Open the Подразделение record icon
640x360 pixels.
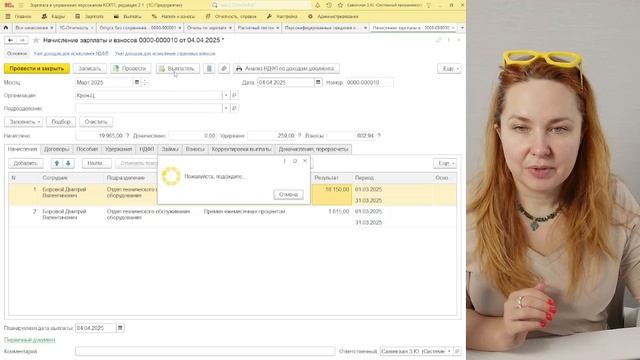tap(234, 108)
